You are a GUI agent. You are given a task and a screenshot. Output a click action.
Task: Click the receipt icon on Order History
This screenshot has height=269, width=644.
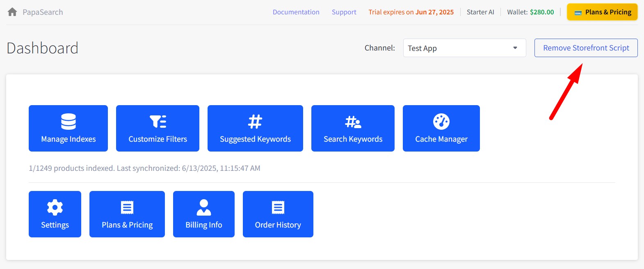(x=278, y=207)
